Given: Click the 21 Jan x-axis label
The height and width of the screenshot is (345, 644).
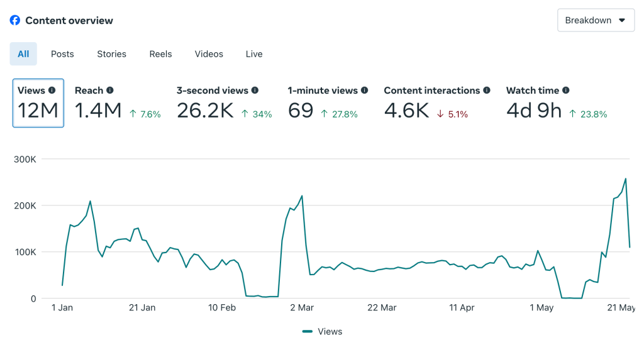Looking at the screenshot, I should pyautogui.click(x=142, y=308).
